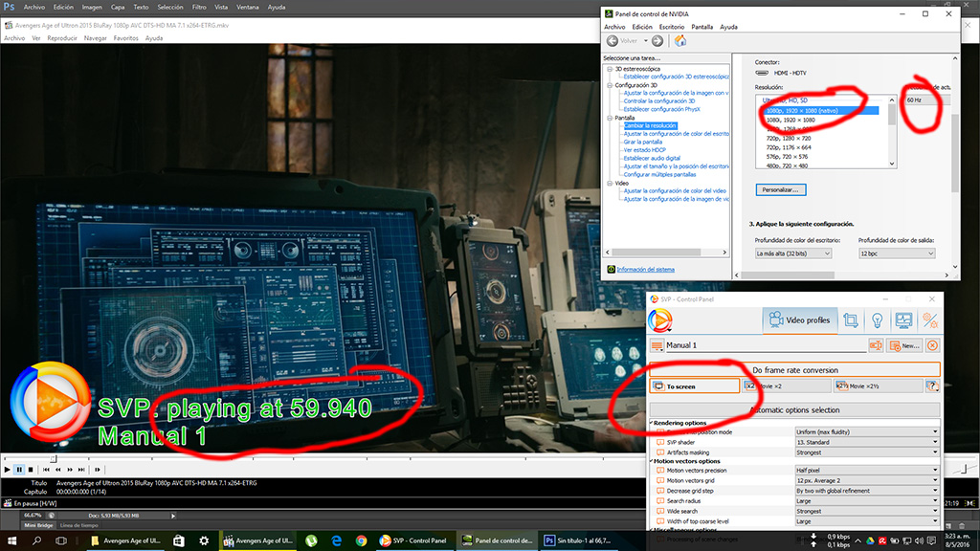Open the Escritorio menu in NVIDIA panel
This screenshot has width=980, height=551.
click(x=671, y=27)
